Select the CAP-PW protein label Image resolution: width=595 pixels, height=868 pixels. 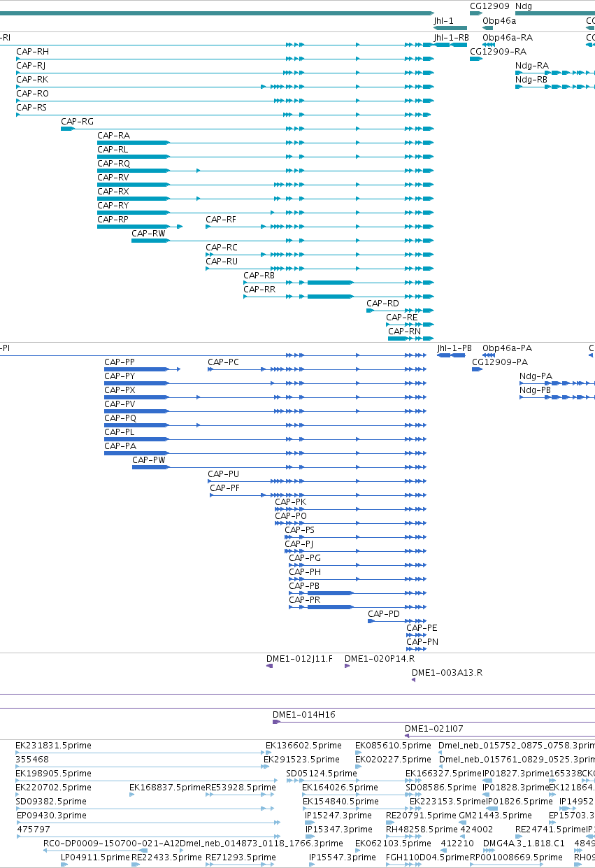pyautogui.click(x=149, y=460)
